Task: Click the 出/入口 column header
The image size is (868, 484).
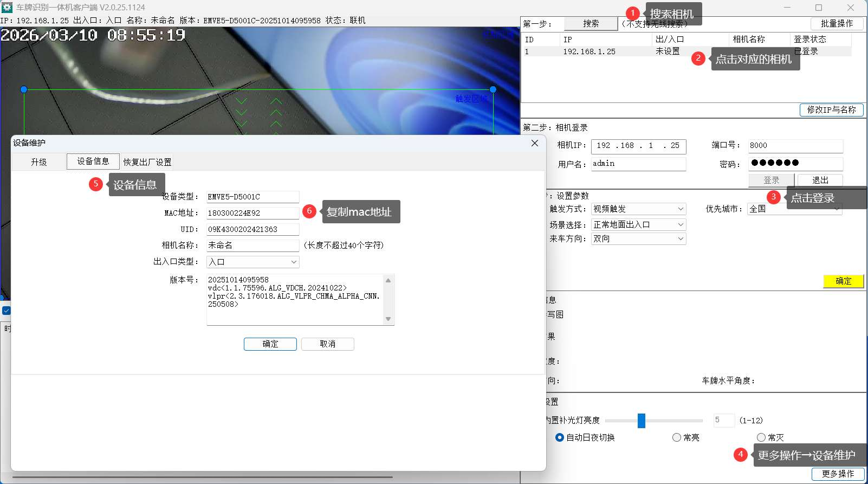Action: (690, 40)
